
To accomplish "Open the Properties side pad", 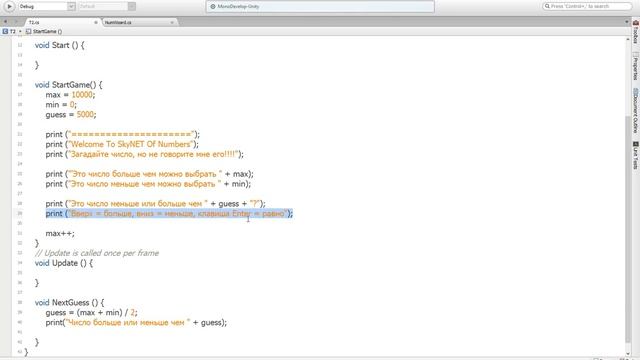I will pyautogui.click(x=636, y=66).
